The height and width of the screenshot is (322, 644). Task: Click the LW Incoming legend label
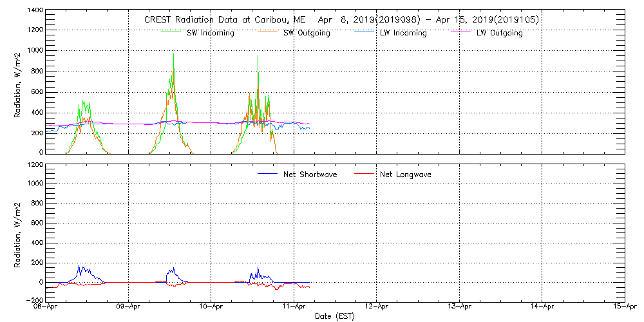[404, 33]
